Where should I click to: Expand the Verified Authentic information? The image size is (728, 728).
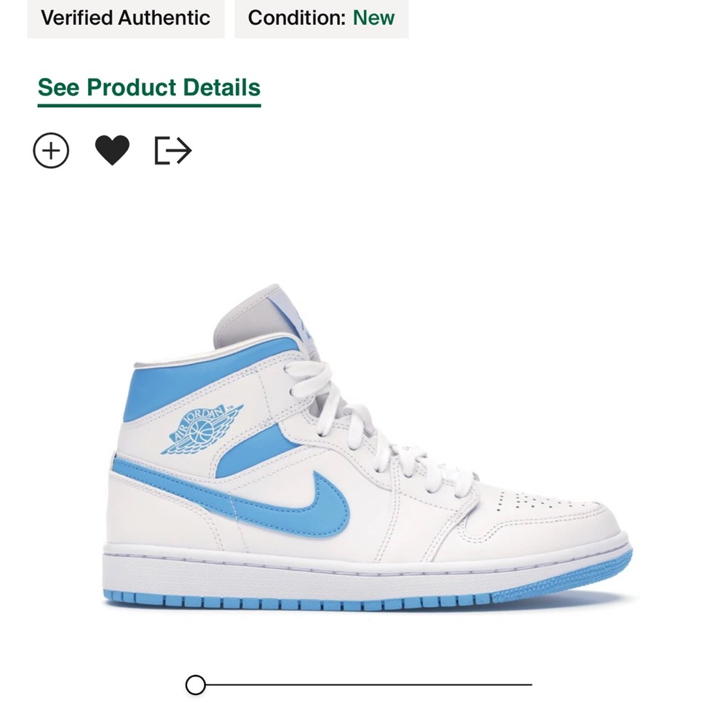point(124,18)
